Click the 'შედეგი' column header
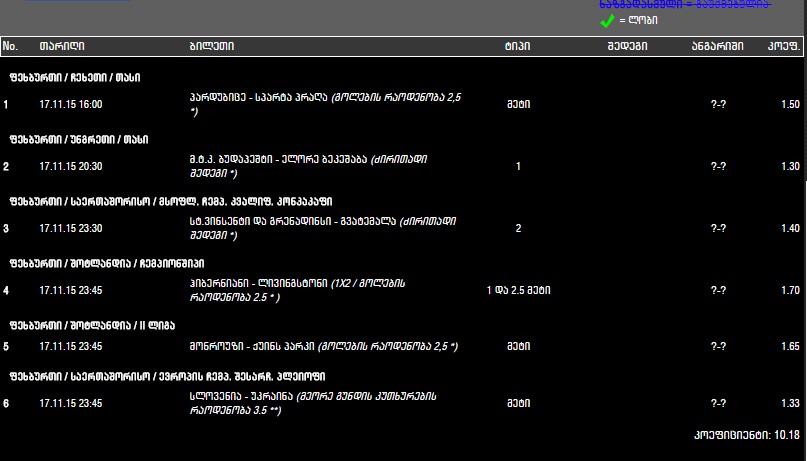Screen dimensions: 807x461 pyautogui.click(x=627, y=46)
